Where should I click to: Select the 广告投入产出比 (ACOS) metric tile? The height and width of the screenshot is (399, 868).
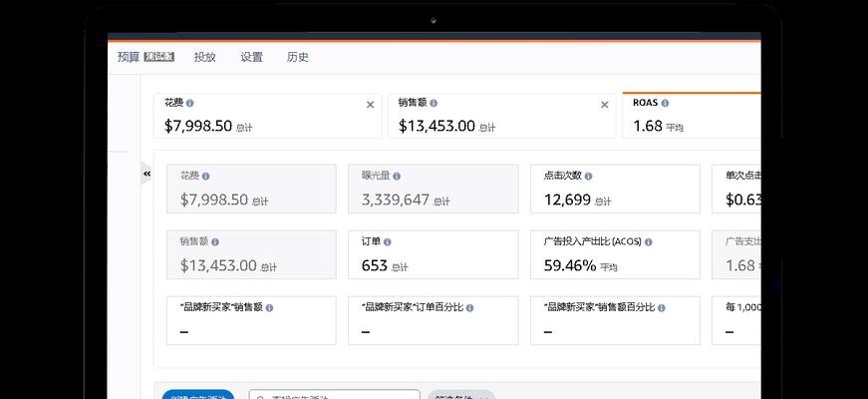(x=615, y=255)
